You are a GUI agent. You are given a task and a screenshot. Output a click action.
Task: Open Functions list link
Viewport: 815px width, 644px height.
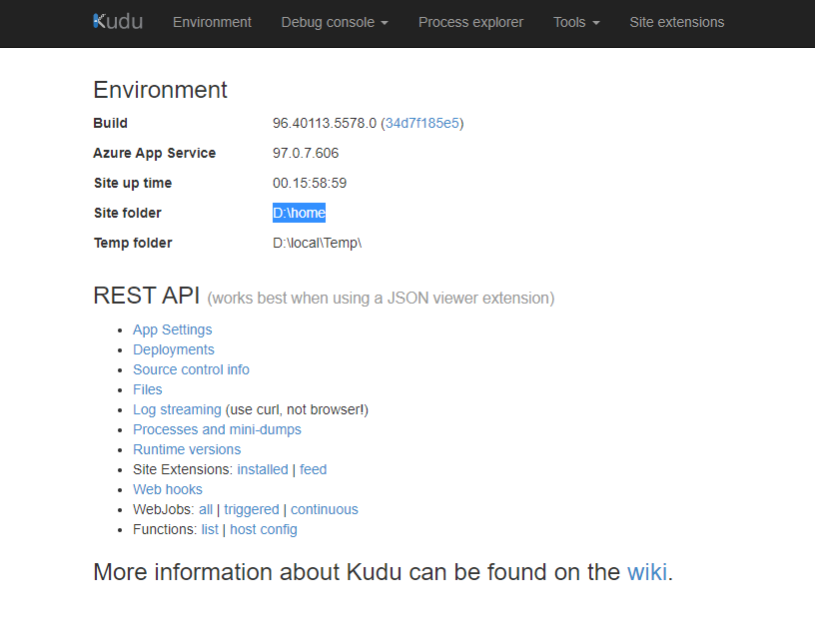(210, 529)
